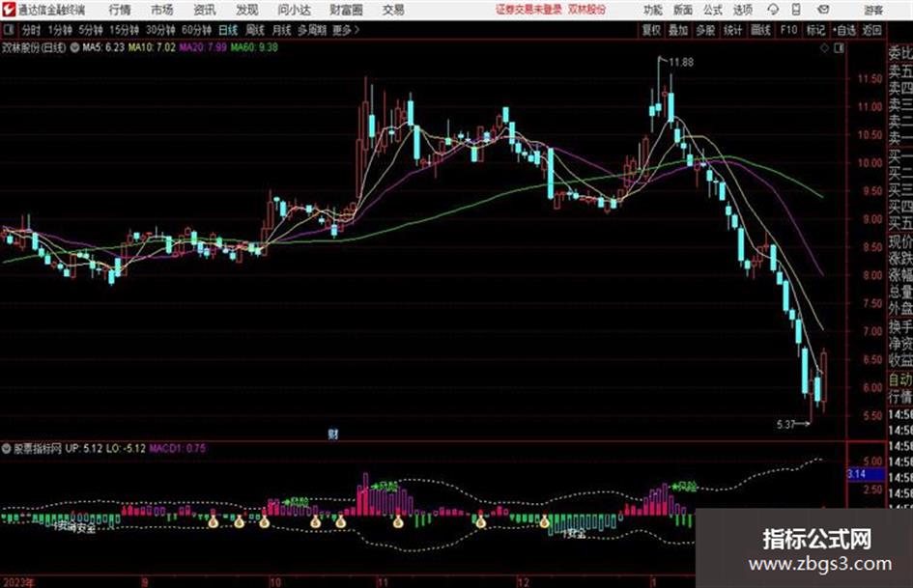The image size is (913, 588).
Task: Click the 复权 toolbar button
Action: pos(651,30)
